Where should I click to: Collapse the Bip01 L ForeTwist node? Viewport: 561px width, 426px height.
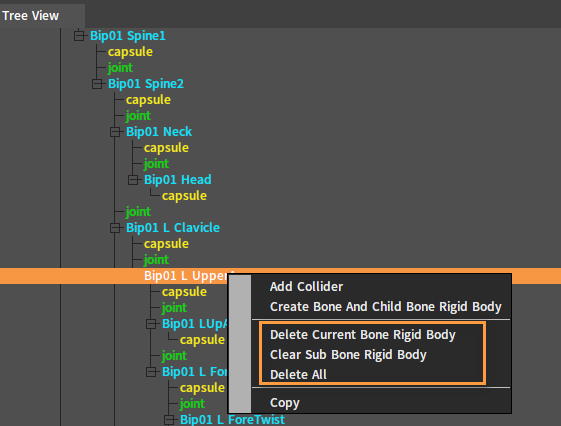(x=169, y=420)
